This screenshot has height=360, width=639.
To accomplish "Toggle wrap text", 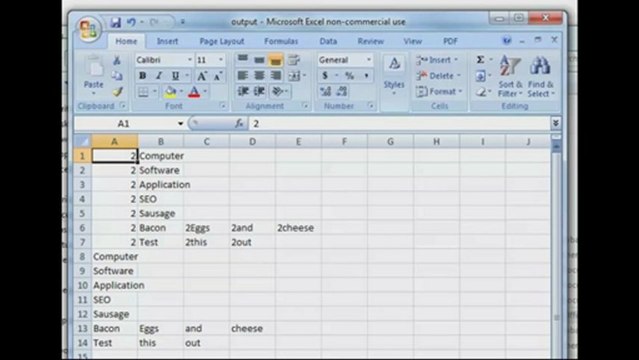I will pos(293,60).
